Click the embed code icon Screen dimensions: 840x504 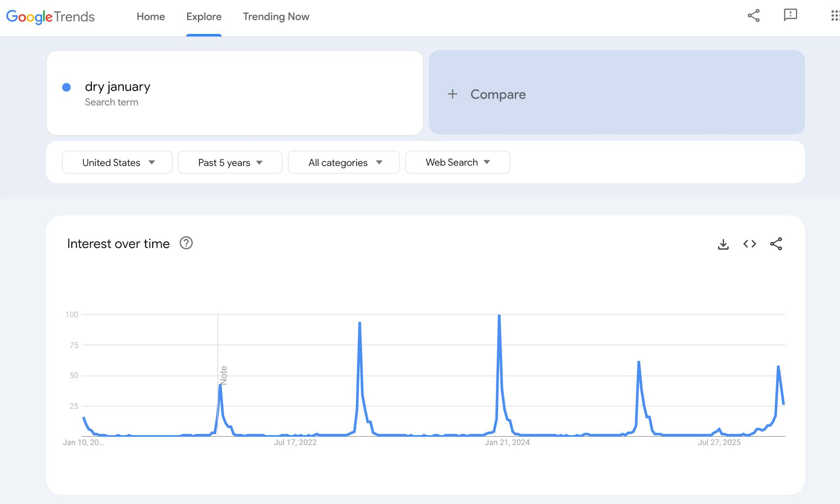[x=749, y=244]
